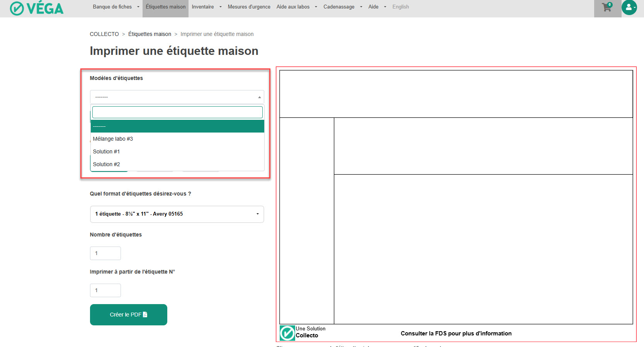Screen dimensions: 644x347
Task: Click the Collecto checkmark logo in label footer
Action: pos(287,333)
